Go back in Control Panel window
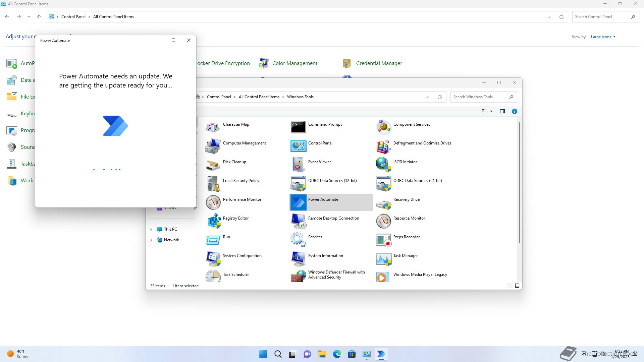The height and width of the screenshot is (362, 644). pos(7,17)
